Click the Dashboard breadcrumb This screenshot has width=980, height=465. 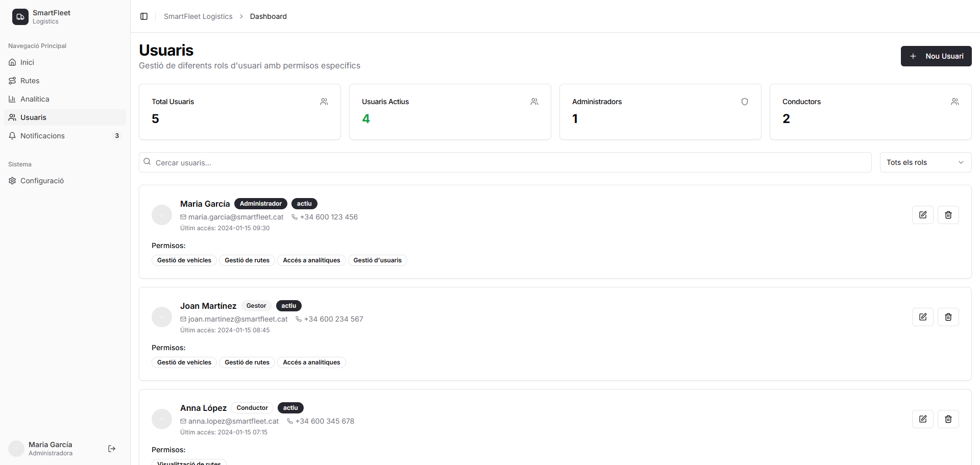tap(268, 16)
